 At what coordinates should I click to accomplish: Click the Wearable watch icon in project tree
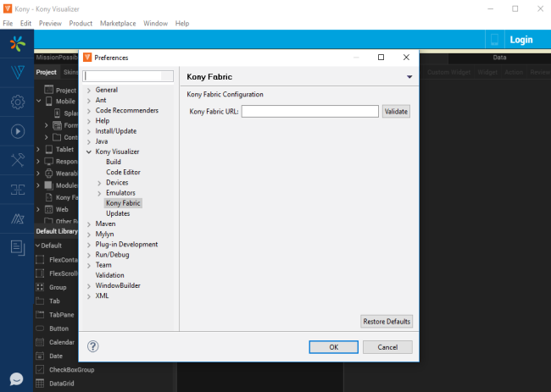[x=49, y=174]
